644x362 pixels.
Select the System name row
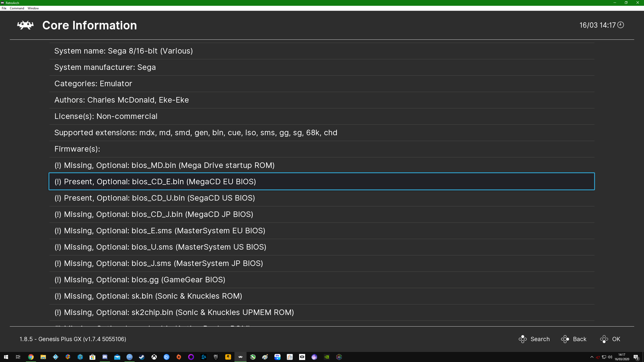pos(322,51)
